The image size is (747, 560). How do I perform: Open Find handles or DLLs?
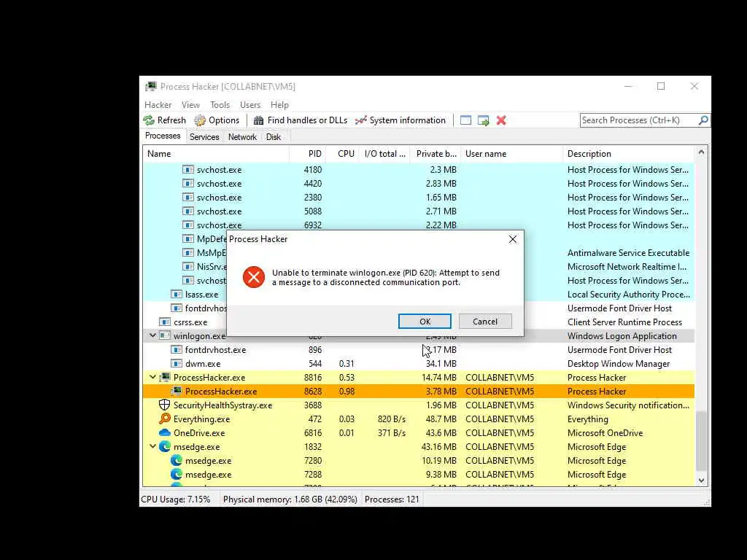tap(301, 120)
